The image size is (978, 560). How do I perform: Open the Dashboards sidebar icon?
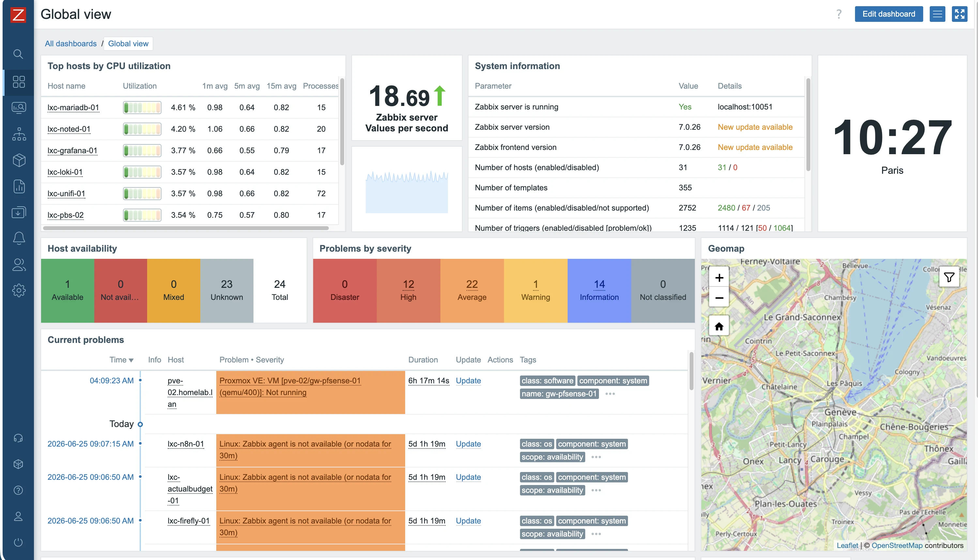click(x=19, y=81)
